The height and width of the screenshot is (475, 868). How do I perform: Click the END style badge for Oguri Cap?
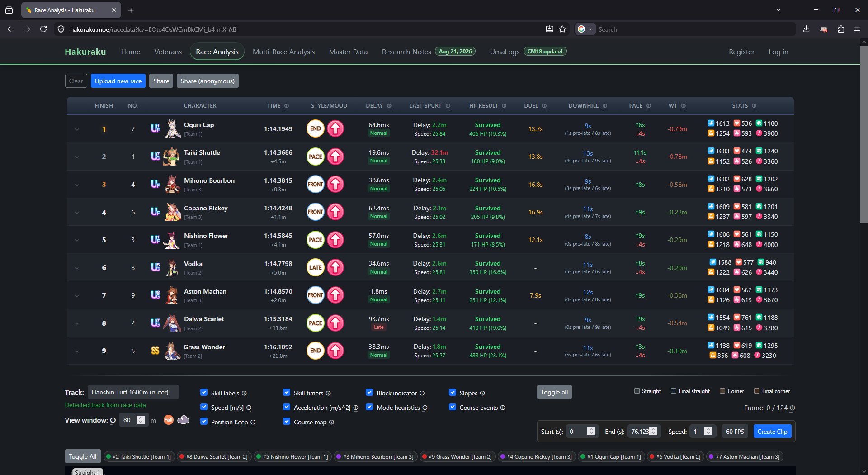point(316,129)
